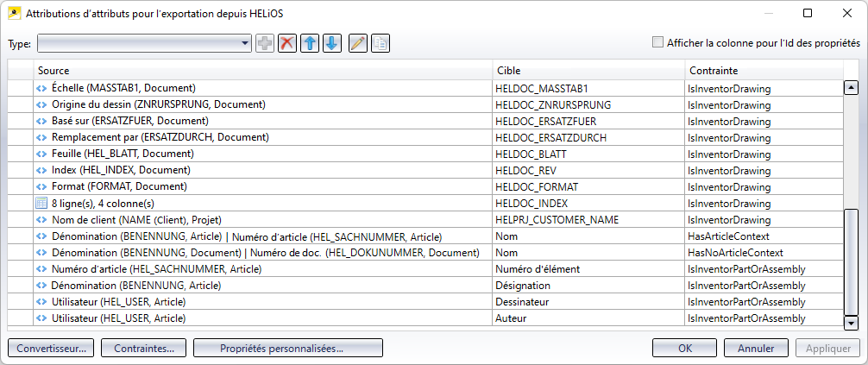Click the Source column header
The width and height of the screenshot is (868, 365).
[x=263, y=71]
